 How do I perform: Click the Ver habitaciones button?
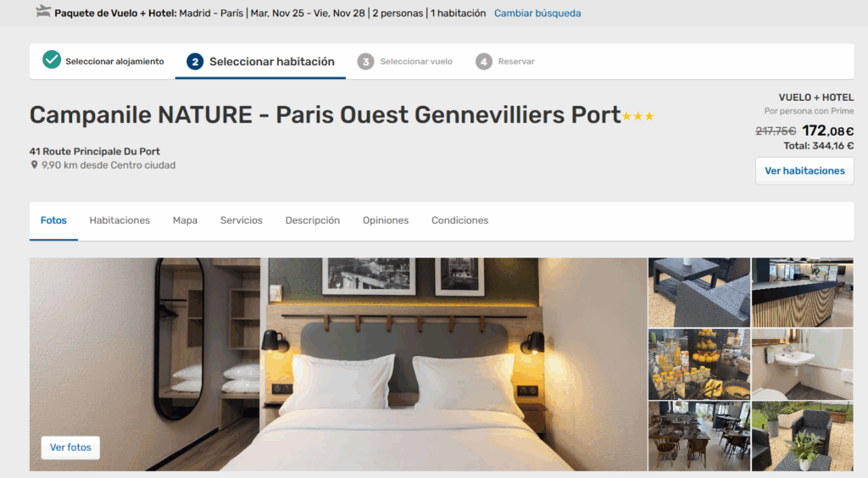click(x=804, y=171)
